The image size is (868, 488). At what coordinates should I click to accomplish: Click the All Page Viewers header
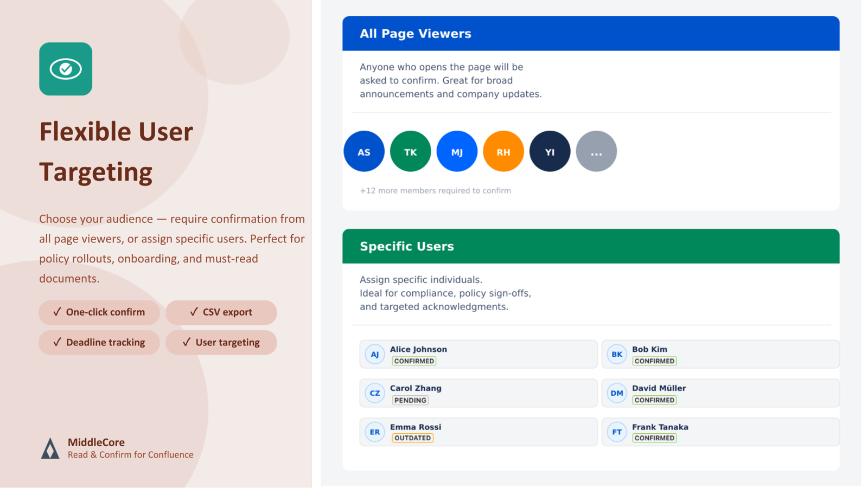591,34
